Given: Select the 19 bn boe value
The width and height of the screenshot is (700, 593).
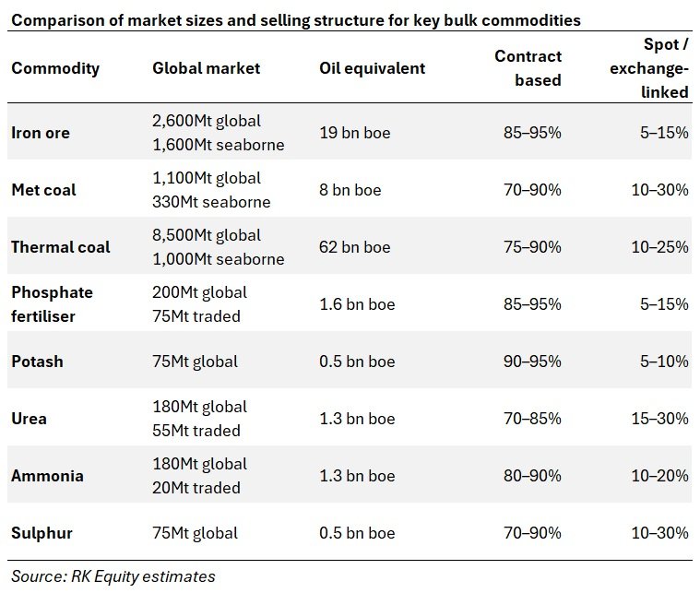Looking at the screenshot, I should (x=354, y=133).
